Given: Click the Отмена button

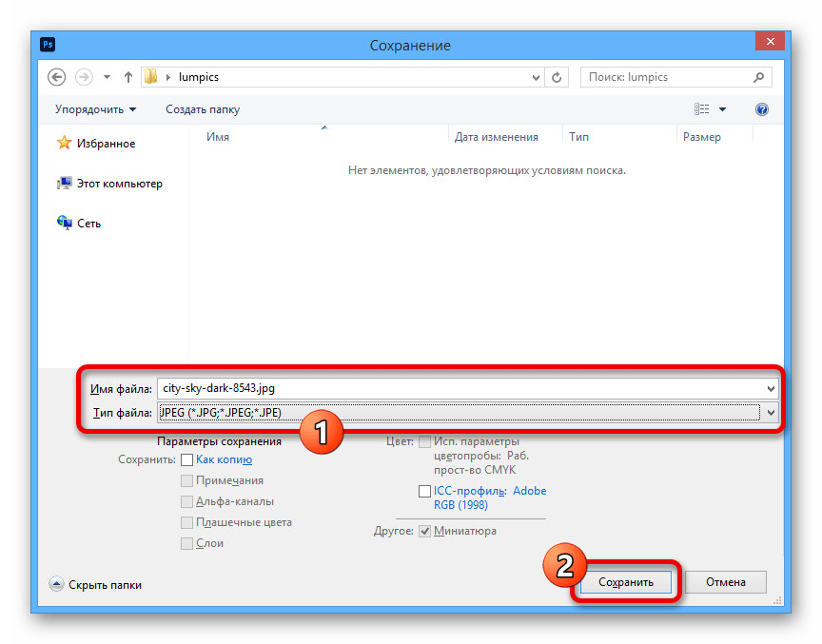Looking at the screenshot, I should (726, 582).
